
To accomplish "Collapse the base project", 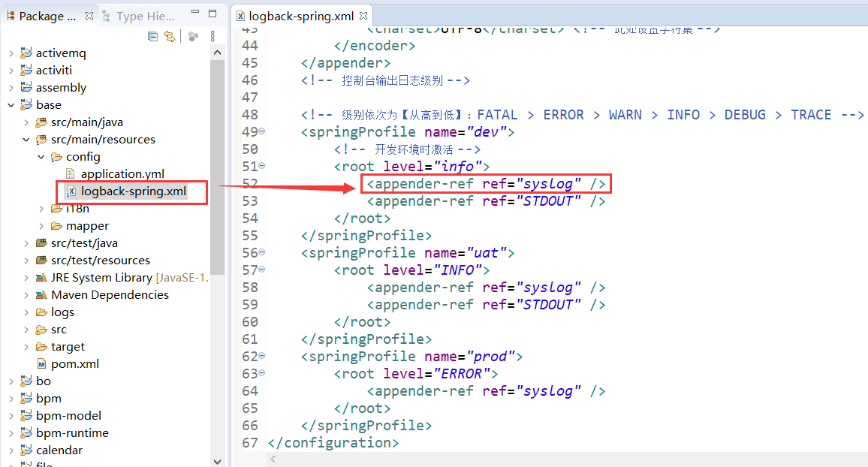I will click(11, 105).
